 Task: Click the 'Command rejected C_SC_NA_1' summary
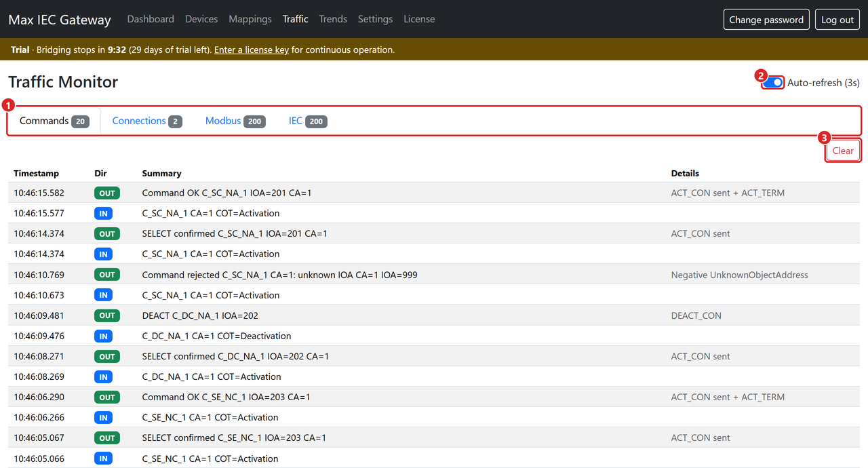(x=280, y=275)
